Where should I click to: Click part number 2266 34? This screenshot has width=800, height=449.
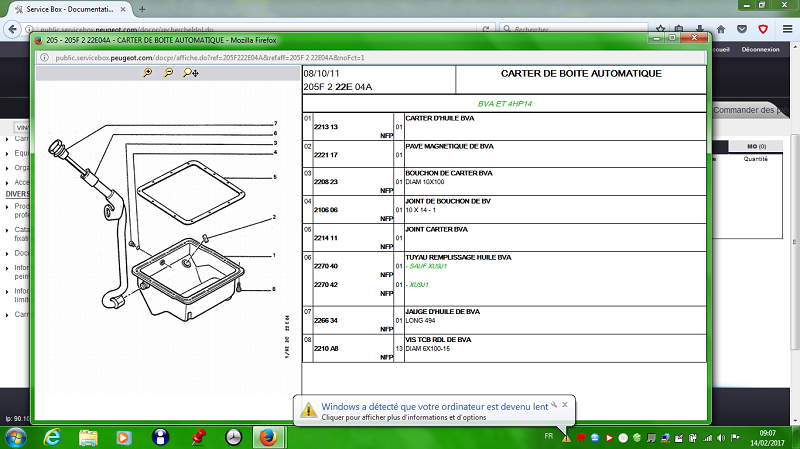[x=326, y=320]
